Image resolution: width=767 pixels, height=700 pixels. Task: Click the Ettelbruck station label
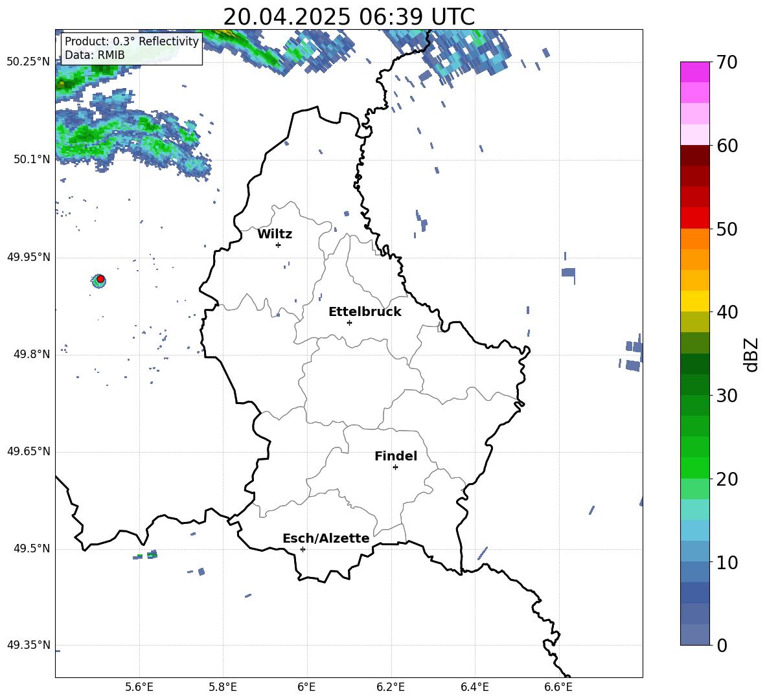click(x=365, y=312)
